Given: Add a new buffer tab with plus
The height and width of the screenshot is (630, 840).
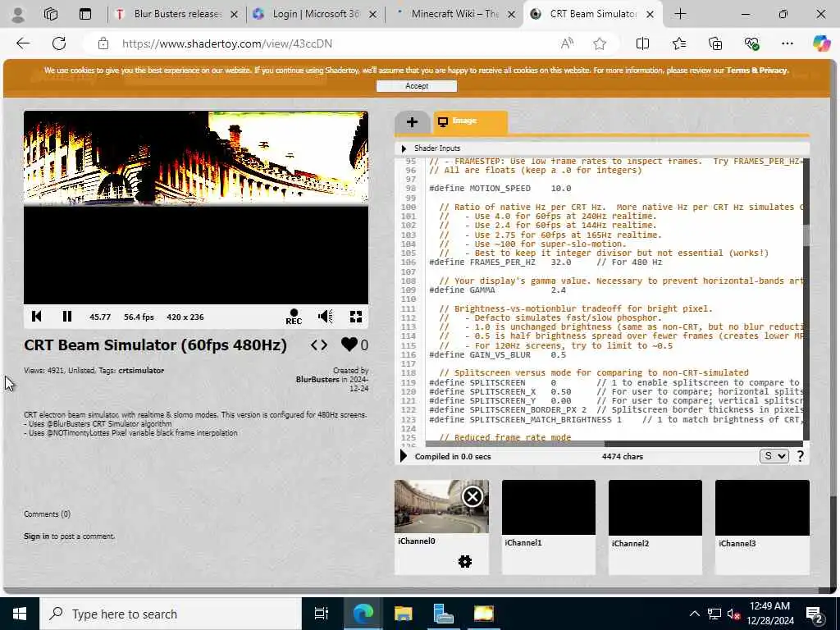Looking at the screenshot, I should tap(412, 122).
